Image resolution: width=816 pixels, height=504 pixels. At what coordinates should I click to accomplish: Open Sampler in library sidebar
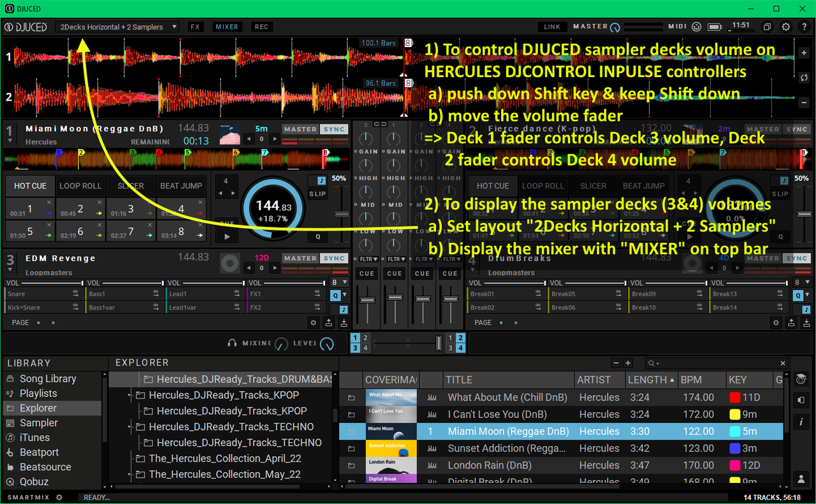(x=38, y=423)
